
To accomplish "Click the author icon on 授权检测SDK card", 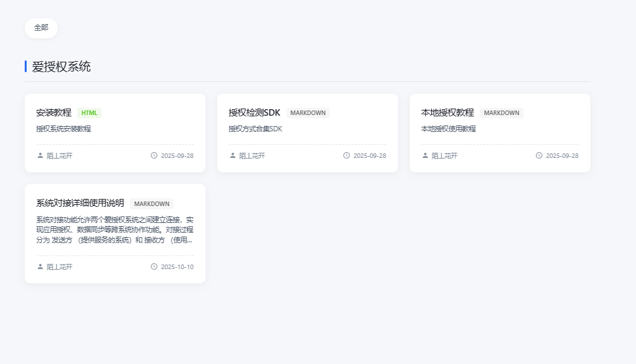I will click(233, 156).
